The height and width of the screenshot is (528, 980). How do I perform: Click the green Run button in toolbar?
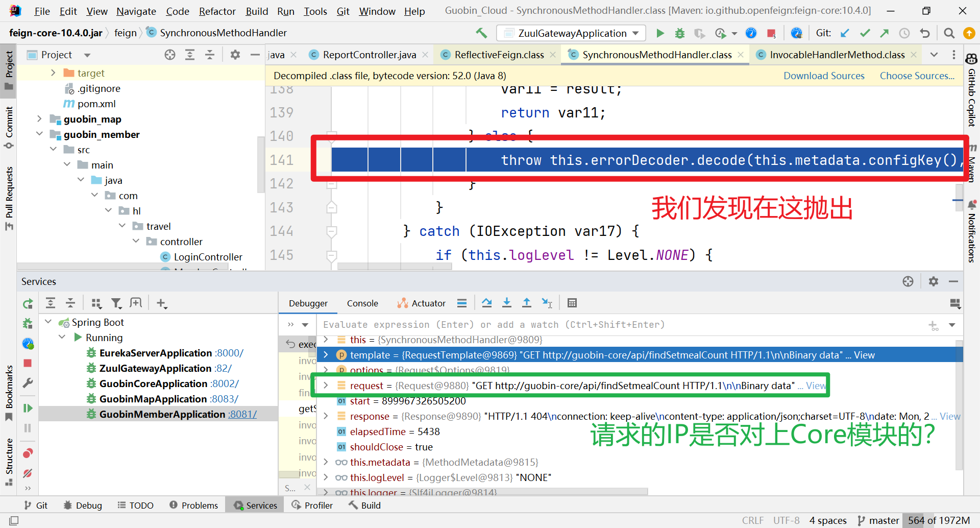pos(660,33)
